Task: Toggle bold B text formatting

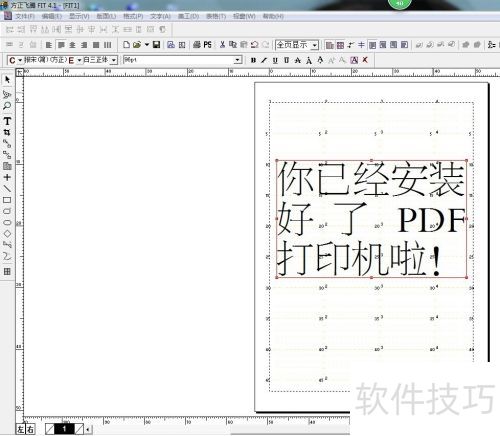Action: pyautogui.click(x=253, y=60)
